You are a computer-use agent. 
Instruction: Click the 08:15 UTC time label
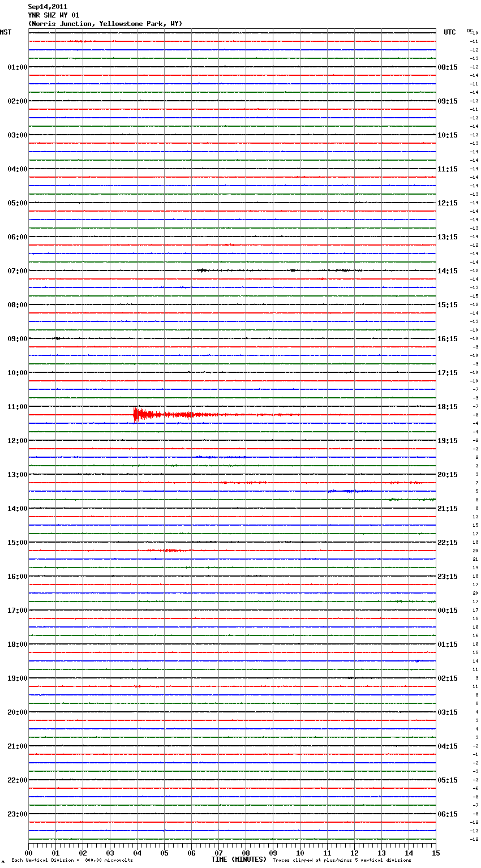(448, 67)
